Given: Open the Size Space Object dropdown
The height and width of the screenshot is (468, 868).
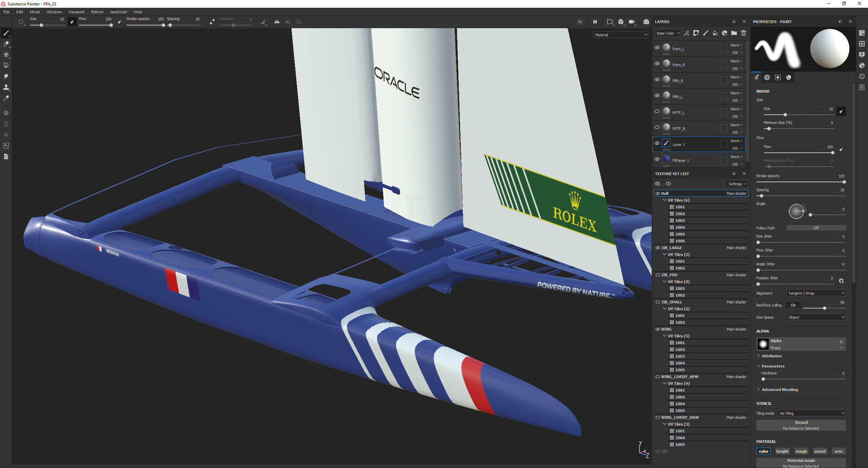Looking at the screenshot, I should tap(816, 317).
